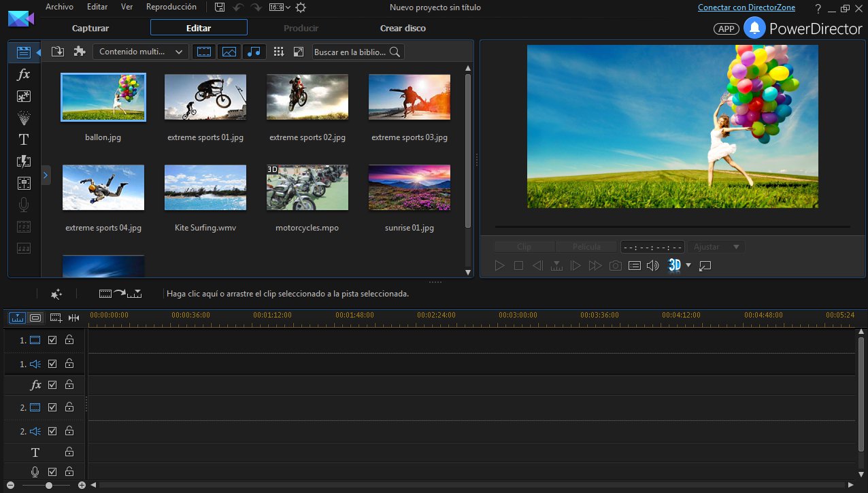Uncheck video track 2 checkbox
This screenshot has width=868, height=493.
pyautogui.click(x=52, y=407)
